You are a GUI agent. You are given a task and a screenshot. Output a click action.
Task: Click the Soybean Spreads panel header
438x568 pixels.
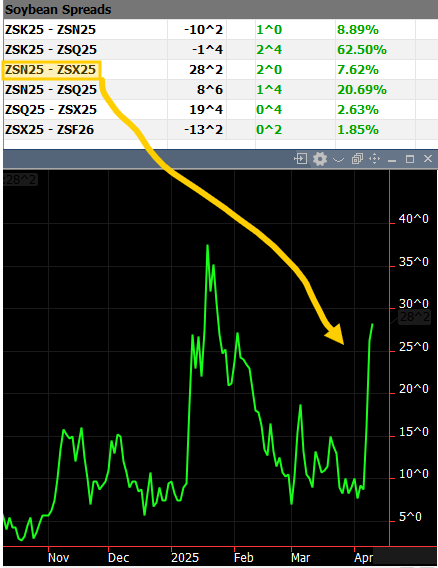pyautogui.click(x=220, y=9)
